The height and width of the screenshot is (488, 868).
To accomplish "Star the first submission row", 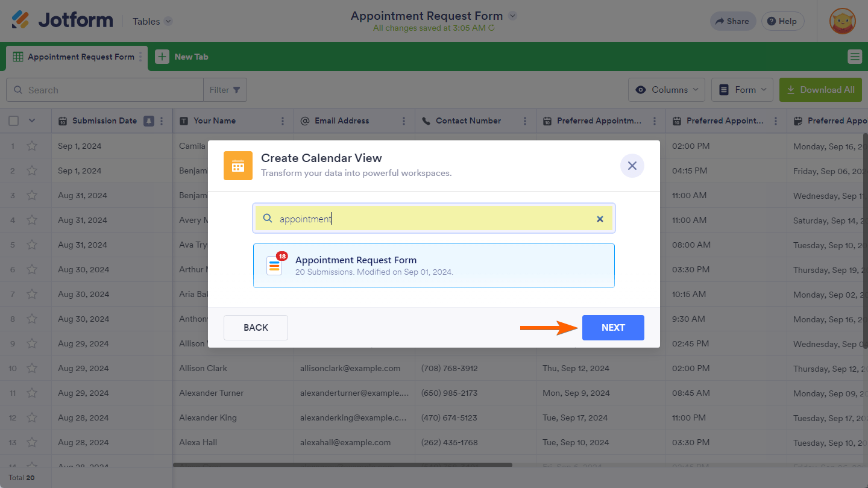I will pyautogui.click(x=32, y=146).
